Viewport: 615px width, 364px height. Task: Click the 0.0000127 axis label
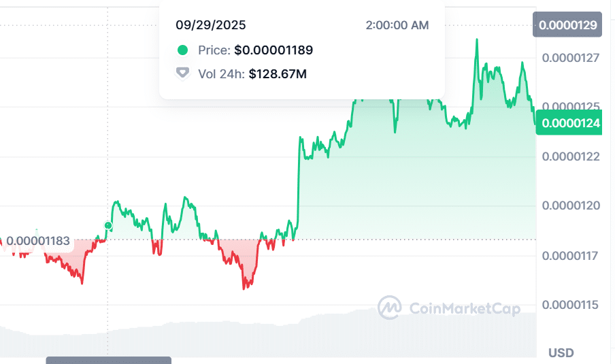click(571, 58)
